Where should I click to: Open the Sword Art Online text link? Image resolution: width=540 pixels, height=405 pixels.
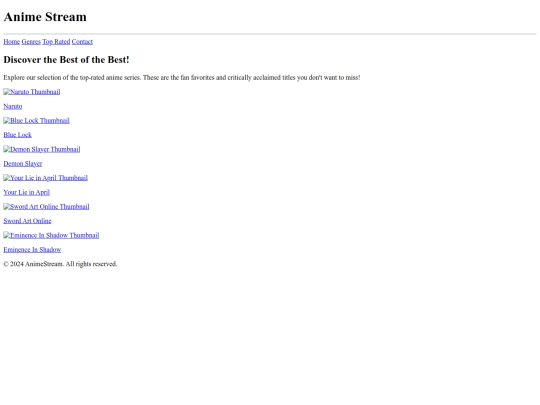[x=27, y=221]
